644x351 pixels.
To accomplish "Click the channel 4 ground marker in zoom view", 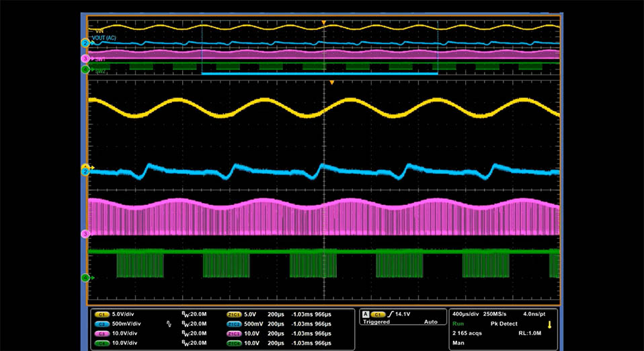I will pyautogui.click(x=85, y=277).
